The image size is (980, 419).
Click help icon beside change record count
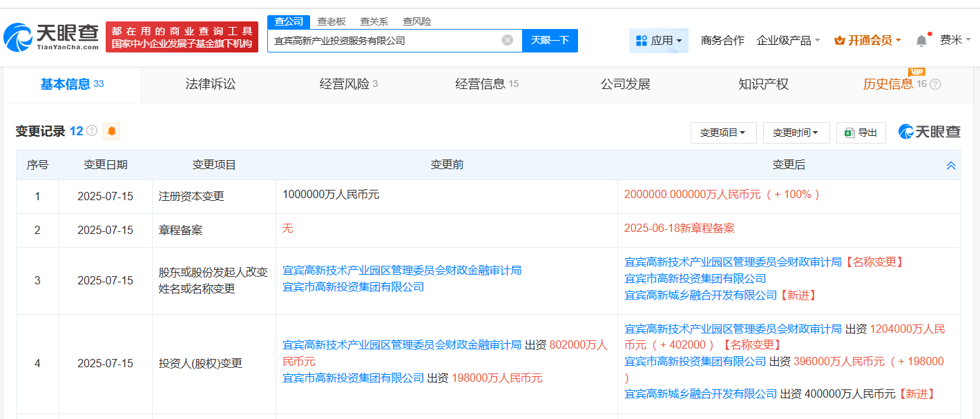pyautogui.click(x=91, y=131)
